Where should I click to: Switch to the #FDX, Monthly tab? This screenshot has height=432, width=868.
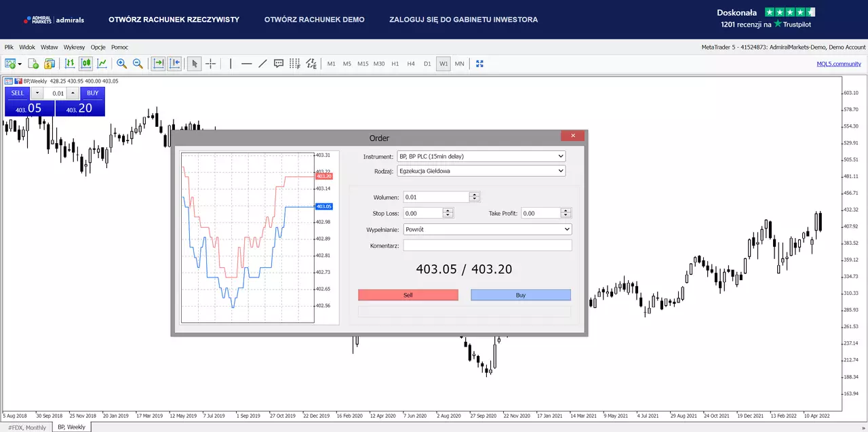(27, 427)
